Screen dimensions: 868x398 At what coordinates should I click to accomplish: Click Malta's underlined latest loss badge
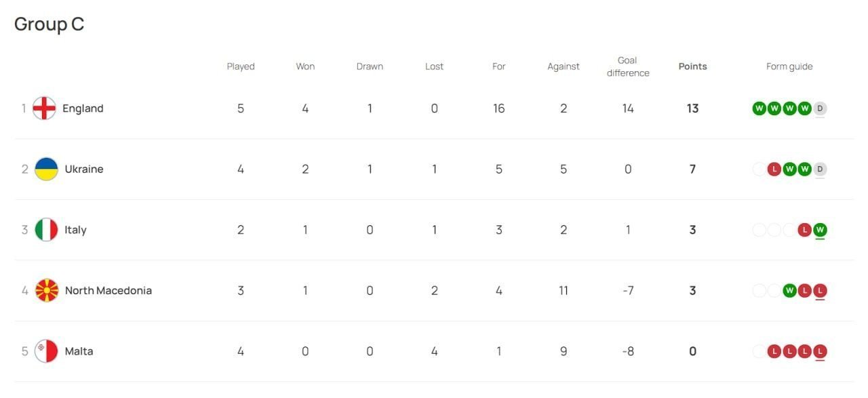coord(820,351)
